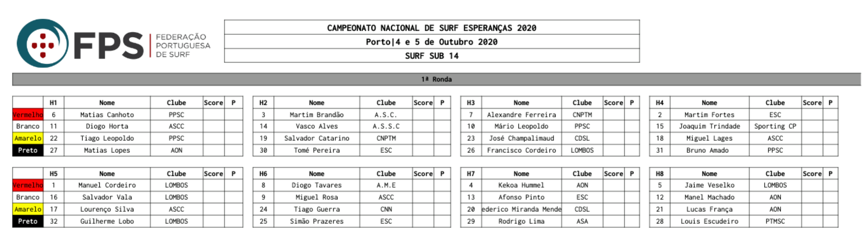The height and width of the screenshot is (228, 868).
Task: Click Kekoa Hummel in heat H7
Action: pos(521,185)
